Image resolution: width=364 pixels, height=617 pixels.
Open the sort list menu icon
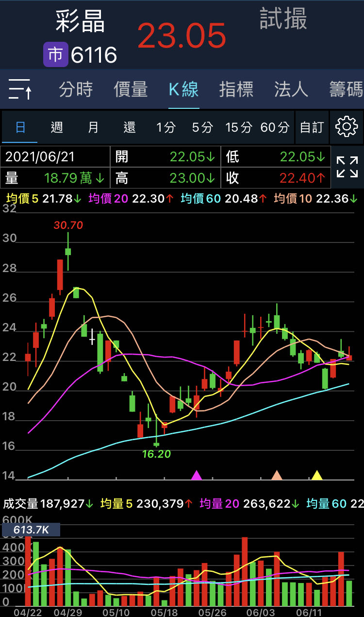[20, 89]
